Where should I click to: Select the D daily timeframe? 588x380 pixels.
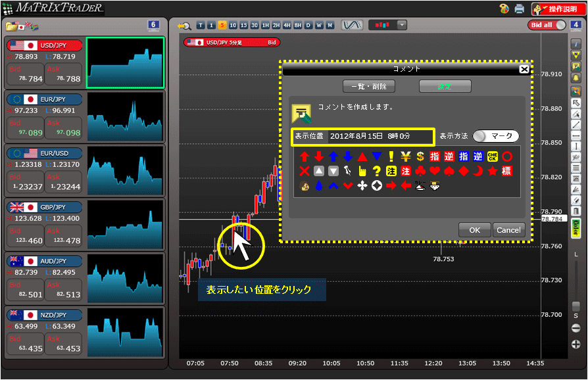click(x=308, y=25)
